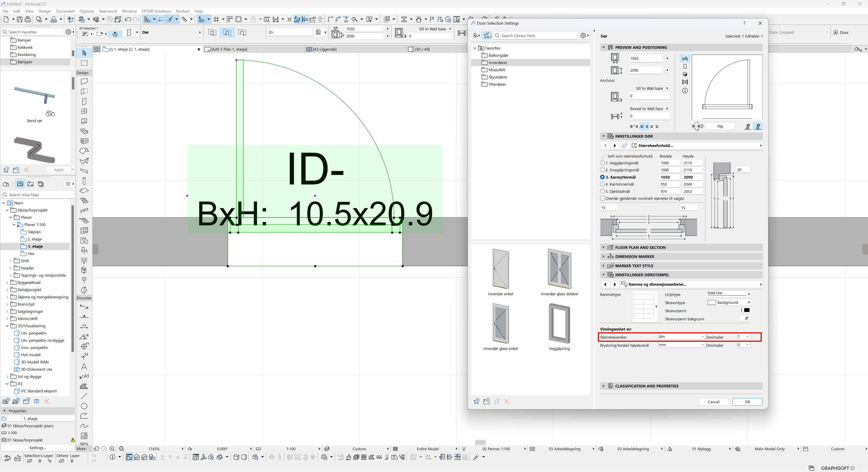Click the undo arrow in toolbar

point(128,19)
